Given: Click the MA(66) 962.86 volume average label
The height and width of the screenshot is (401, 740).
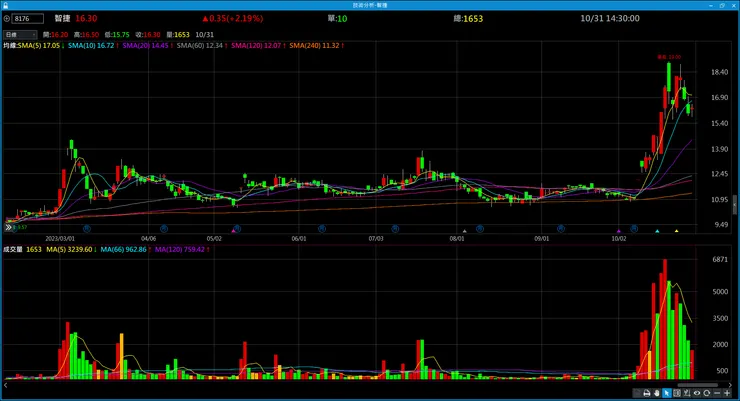Looking at the screenshot, I should point(123,250).
